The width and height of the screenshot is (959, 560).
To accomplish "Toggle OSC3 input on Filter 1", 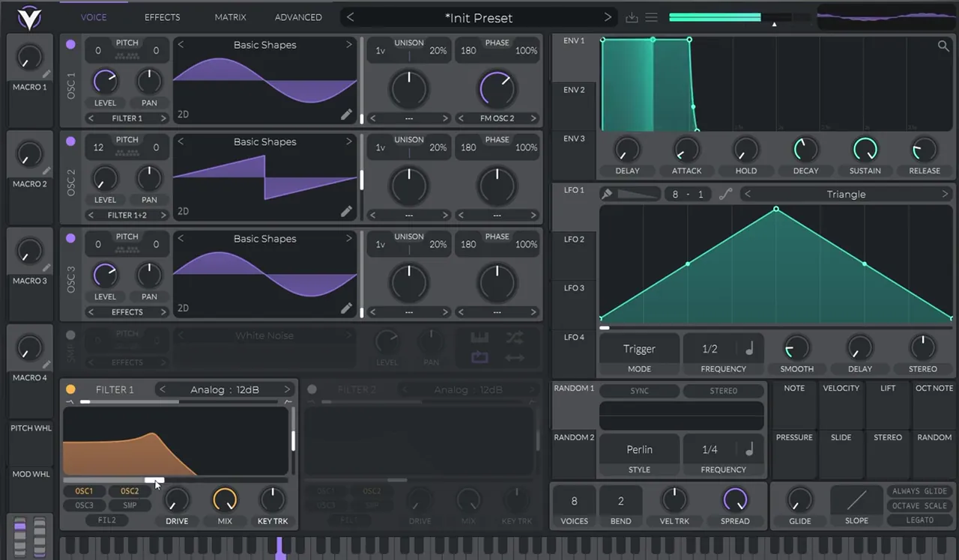I will pyautogui.click(x=84, y=505).
